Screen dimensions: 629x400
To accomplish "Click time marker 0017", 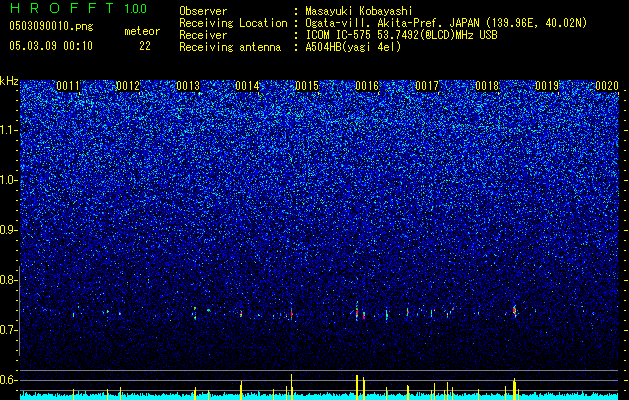I will pos(427,86).
